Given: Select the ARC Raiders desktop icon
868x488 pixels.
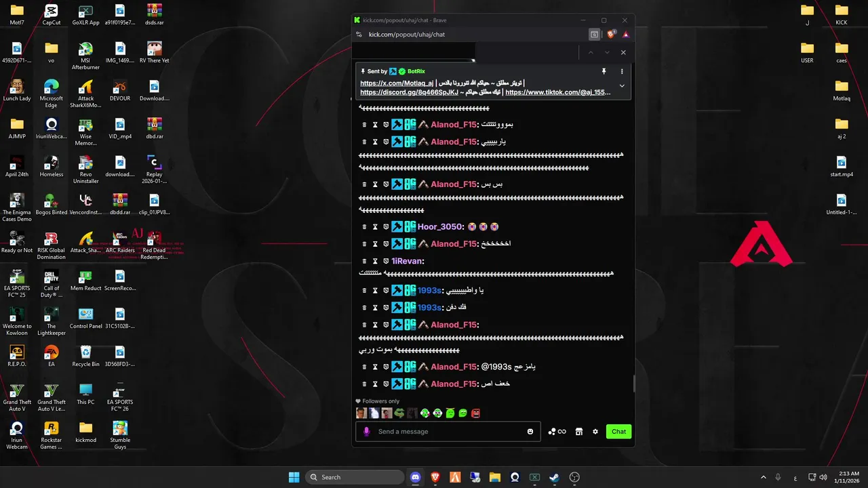Looking at the screenshot, I should 120,241.
